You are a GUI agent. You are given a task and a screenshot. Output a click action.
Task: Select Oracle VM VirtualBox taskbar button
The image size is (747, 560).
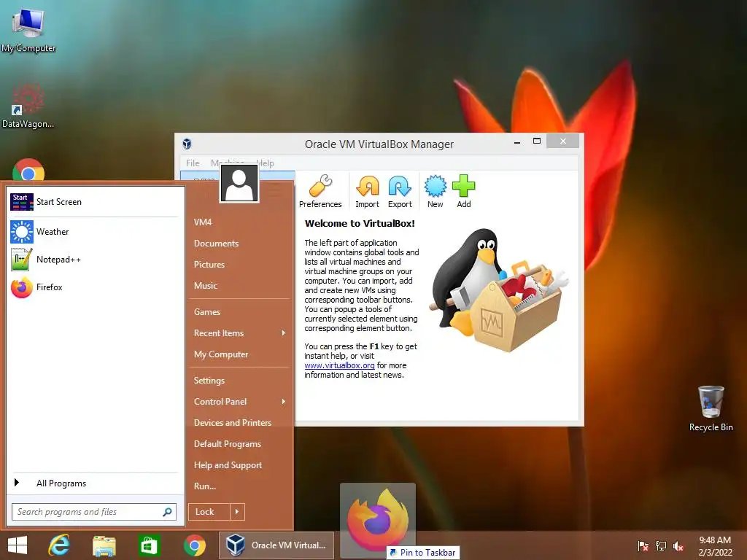276,545
